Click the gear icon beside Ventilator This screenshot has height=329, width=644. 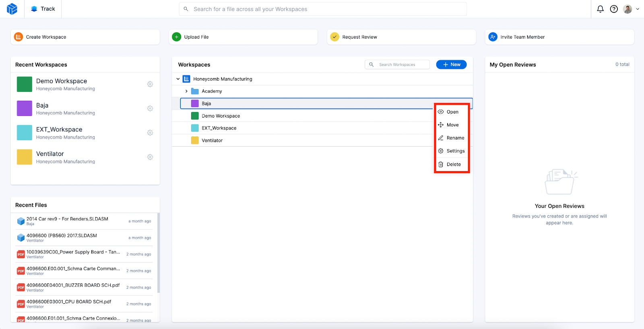pos(150,157)
